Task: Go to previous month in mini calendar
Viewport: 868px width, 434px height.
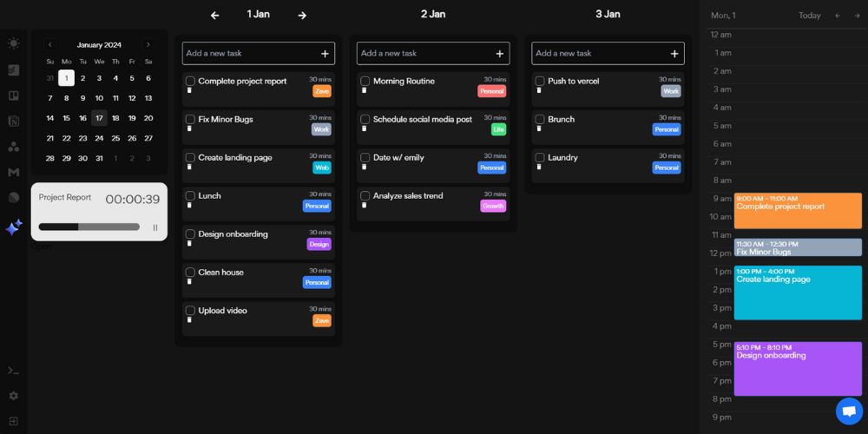Action: coord(49,45)
